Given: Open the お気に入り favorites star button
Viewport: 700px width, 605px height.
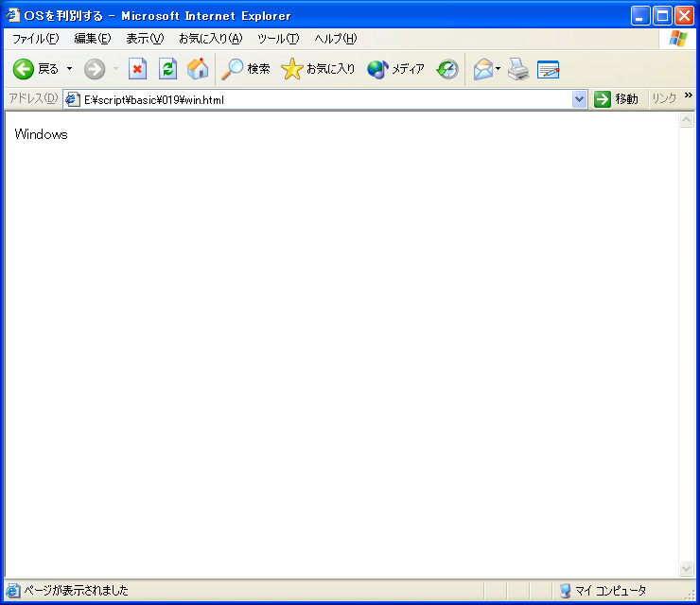Looking at the screenshot, I should click(318, 69).
